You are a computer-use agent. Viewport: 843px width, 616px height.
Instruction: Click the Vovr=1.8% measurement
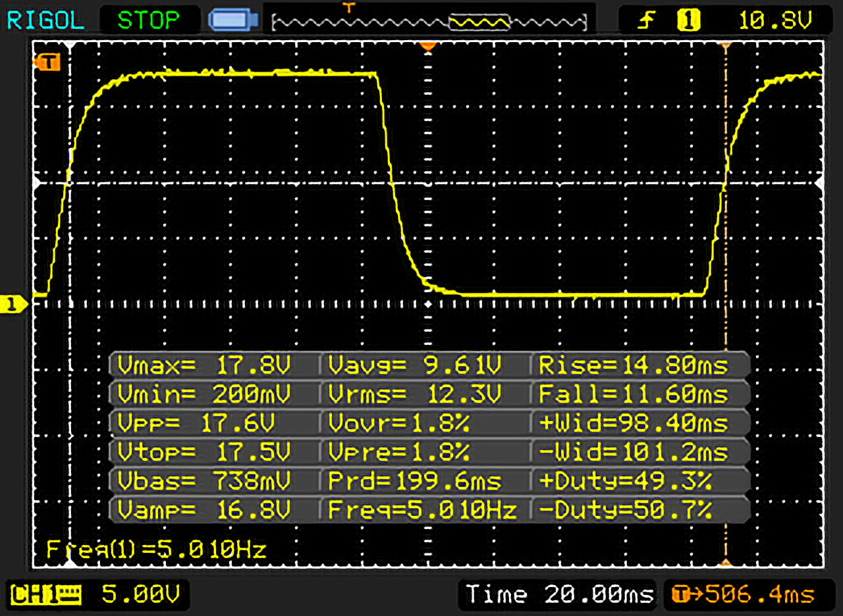399,423
